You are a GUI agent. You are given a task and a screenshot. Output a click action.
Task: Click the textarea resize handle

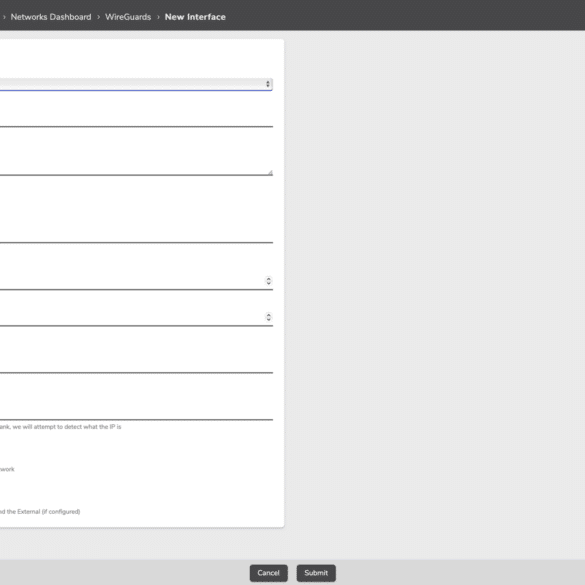(x=270, y=173)
